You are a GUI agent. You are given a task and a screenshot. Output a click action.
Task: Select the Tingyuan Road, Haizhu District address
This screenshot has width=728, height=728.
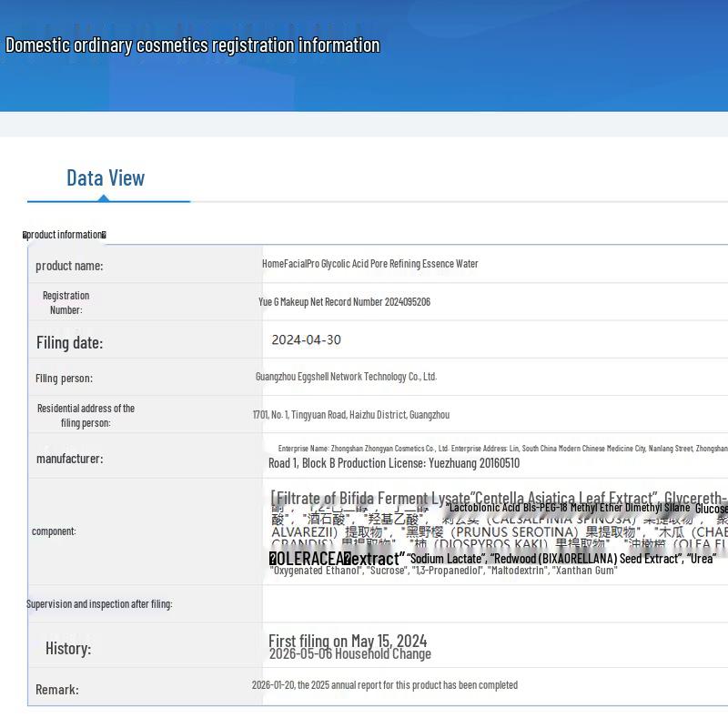pyautogui.click(x=351, y=415)
